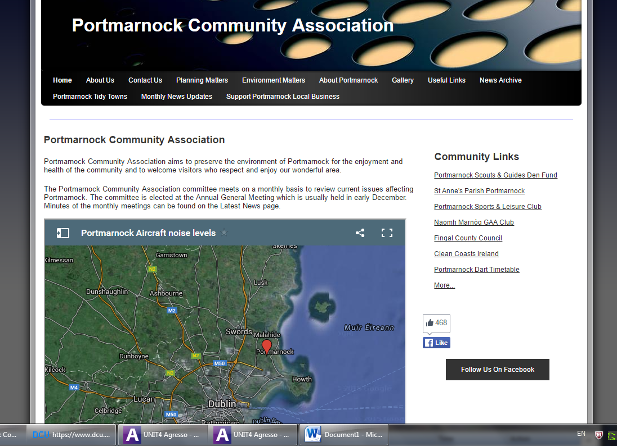The image size is (617, 446).
Task: Star the Portmarnock Aircraft noise levels map
Action: tap(224, 233)
